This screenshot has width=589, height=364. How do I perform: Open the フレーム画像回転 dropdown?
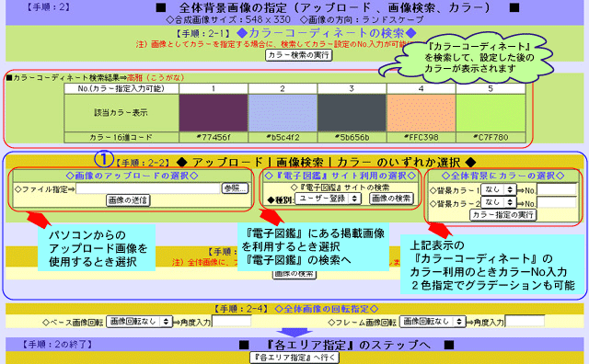click(x=433, y=322)
